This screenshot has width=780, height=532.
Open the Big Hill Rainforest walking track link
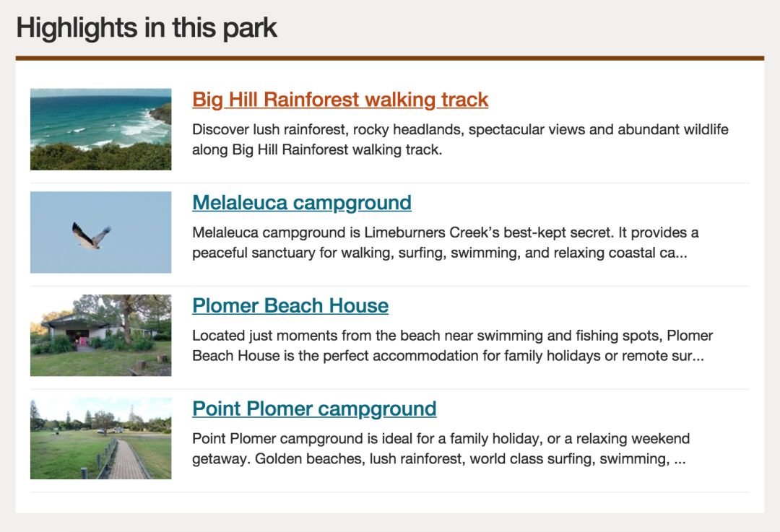[340, 100]
